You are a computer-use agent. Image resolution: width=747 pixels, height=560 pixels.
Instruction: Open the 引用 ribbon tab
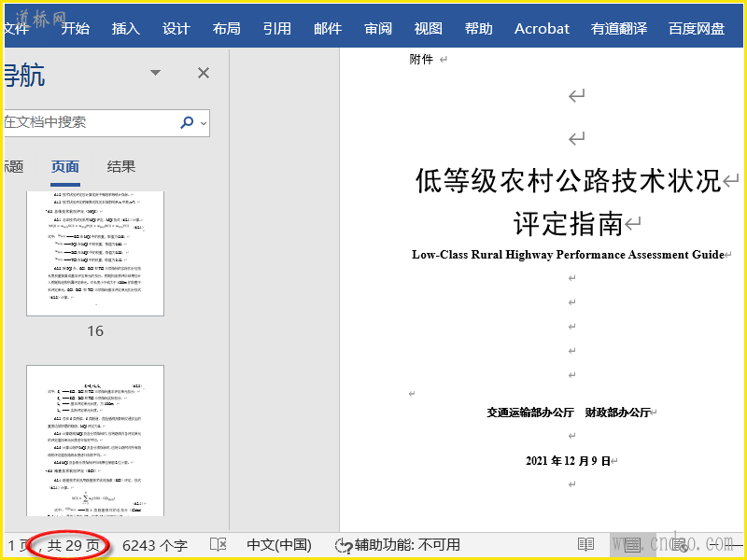(277, 29)
